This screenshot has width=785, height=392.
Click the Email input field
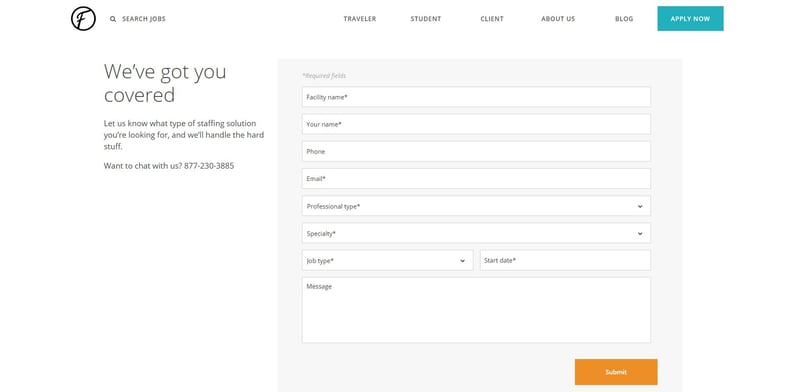(x=476, y=179)
